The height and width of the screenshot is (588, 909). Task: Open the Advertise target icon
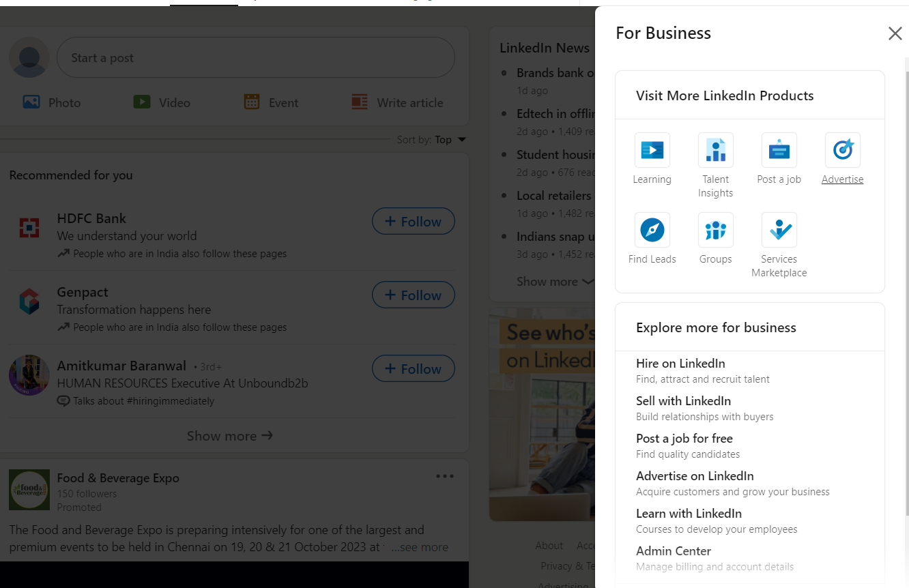(x=842, y=150)
